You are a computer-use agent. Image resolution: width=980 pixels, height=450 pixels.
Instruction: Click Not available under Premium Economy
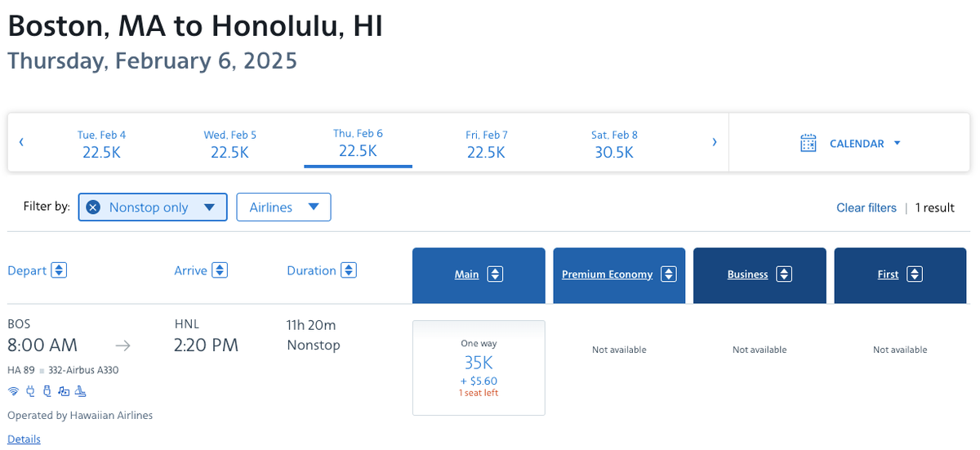(x=619, y=350)
